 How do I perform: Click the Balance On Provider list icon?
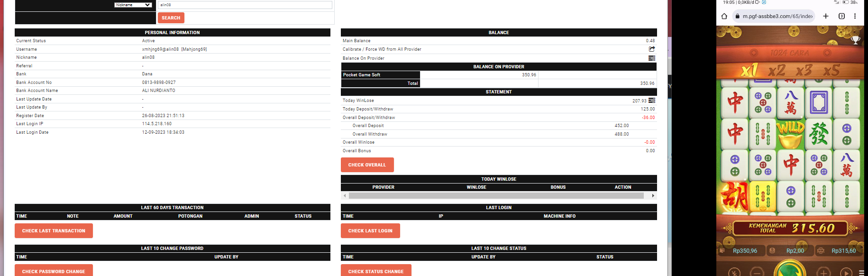(x=652, y=58)
